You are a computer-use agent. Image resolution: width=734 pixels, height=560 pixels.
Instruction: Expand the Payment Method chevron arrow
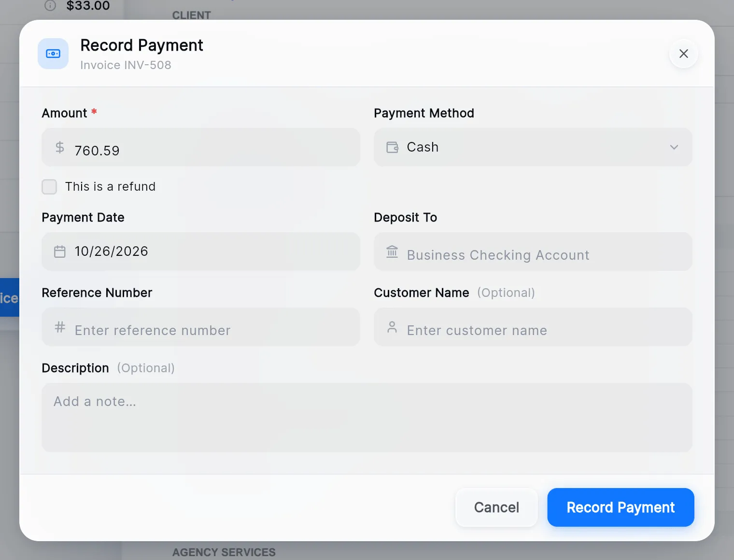pyautogui.click(x=674, y=147)
